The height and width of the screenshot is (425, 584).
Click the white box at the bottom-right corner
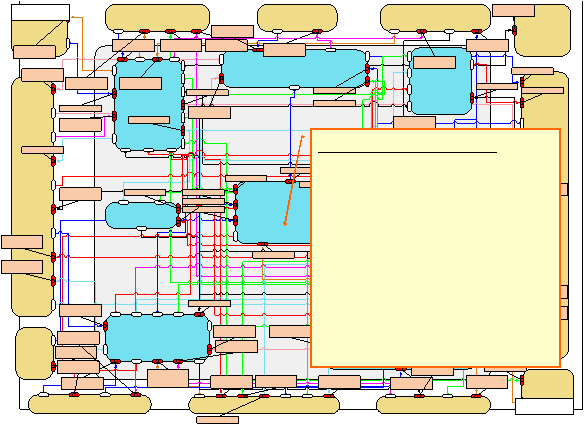(x=544, y=406)
